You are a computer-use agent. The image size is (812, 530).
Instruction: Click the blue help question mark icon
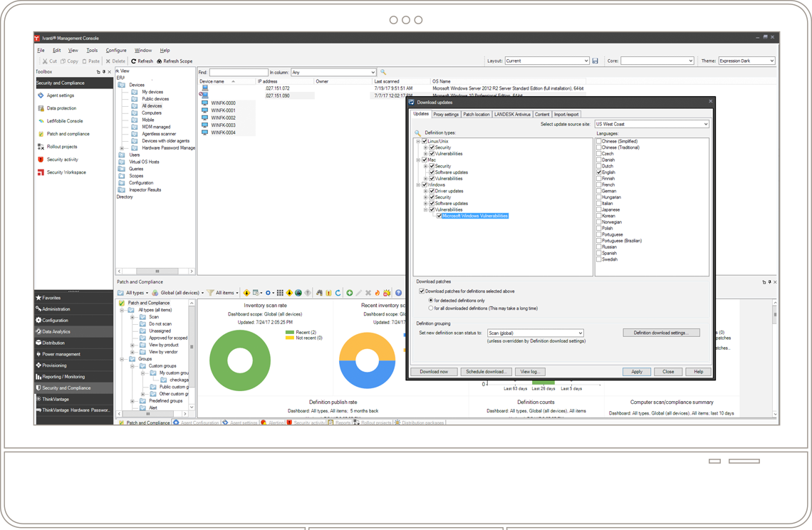(399, 293)
